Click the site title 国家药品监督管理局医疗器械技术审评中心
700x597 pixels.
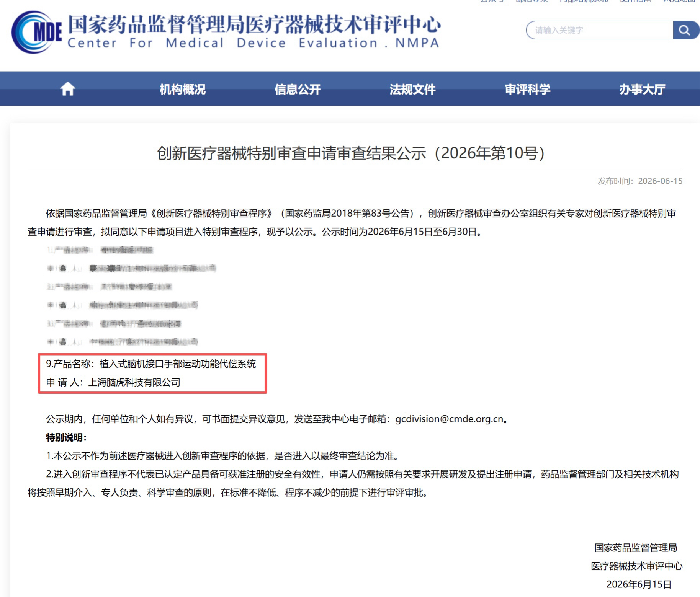[x=254, y=24]
